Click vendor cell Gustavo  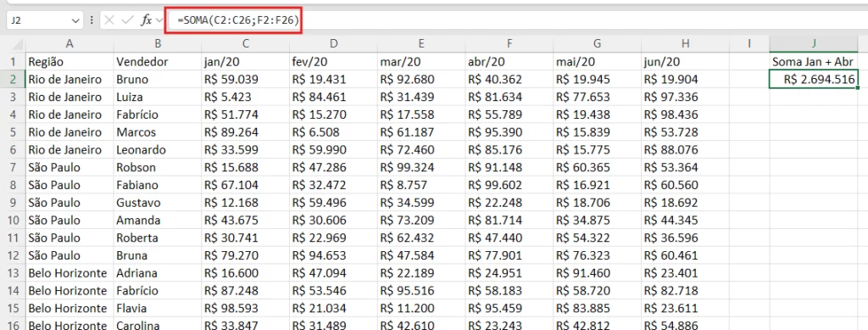(x=157, y=203)
